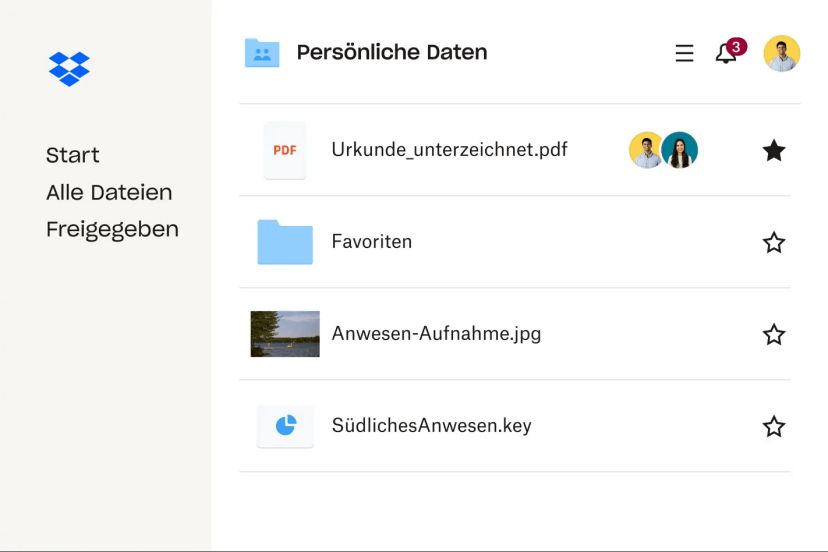Open Alle Dateien in sidebar
The width and height of the screenshot is (828, 552).
coord(109,192)
